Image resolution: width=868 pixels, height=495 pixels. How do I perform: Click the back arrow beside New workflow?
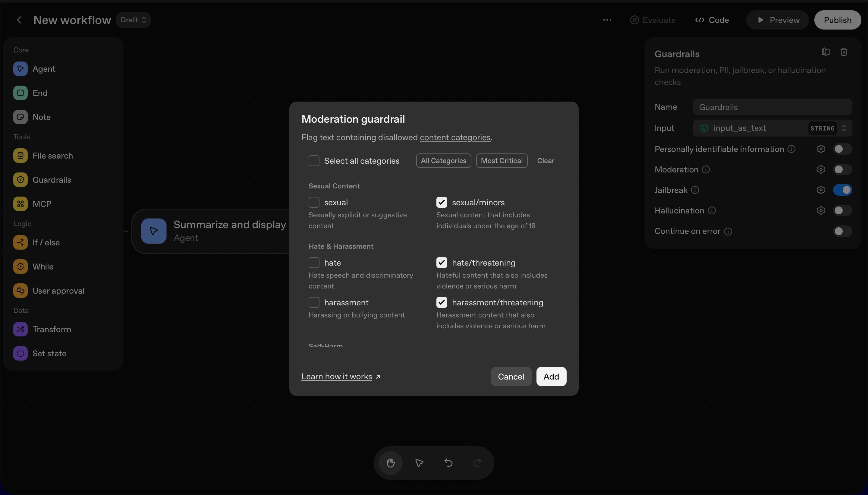(19, 20)
